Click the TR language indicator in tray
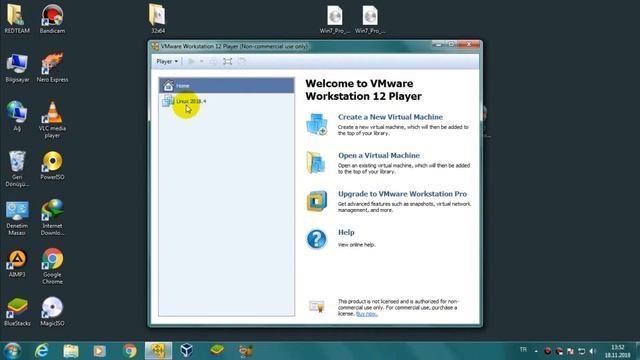 [x=523, y=350]
